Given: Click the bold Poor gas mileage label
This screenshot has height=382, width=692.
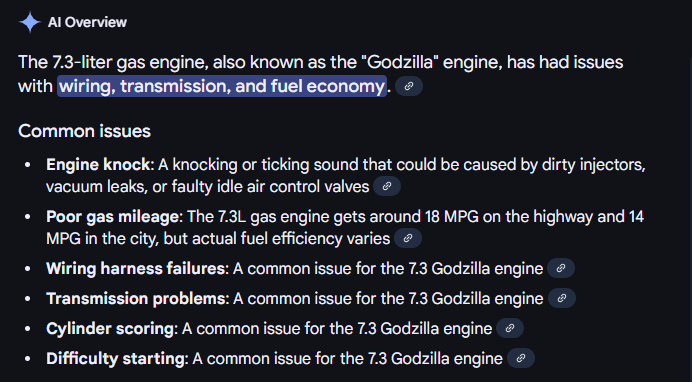Looking at the screenshot, I should click(x=113, y=217).
